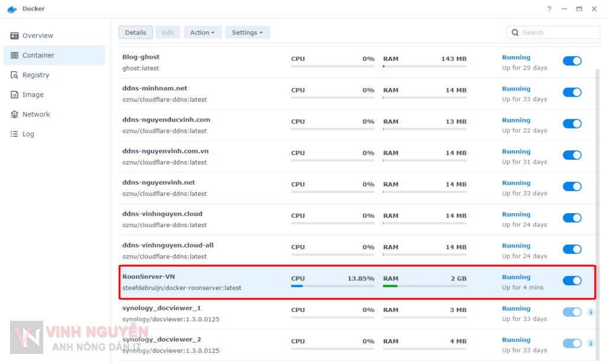The image size is (606, 364).
Task: Click info icon beside synology_docviewer_2
Action: [591, 343]
